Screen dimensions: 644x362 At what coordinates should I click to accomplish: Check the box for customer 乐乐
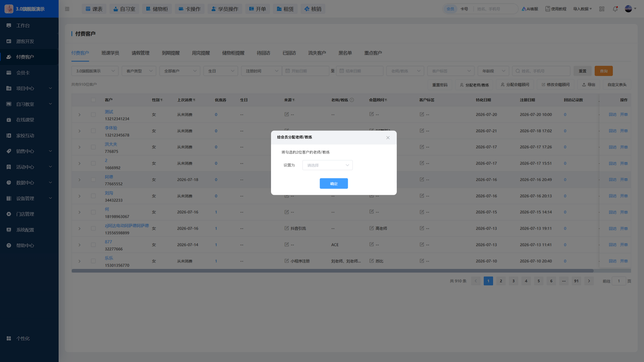tap(93, 261)
